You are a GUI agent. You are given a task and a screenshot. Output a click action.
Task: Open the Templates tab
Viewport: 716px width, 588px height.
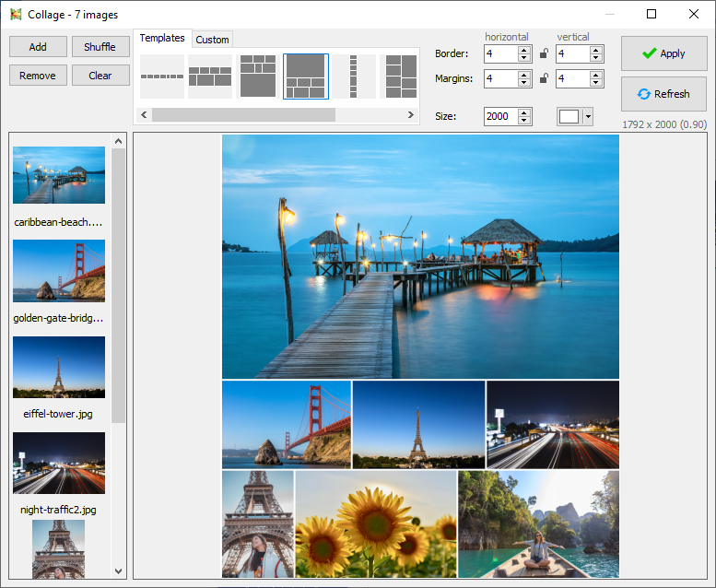coord(162,39)
